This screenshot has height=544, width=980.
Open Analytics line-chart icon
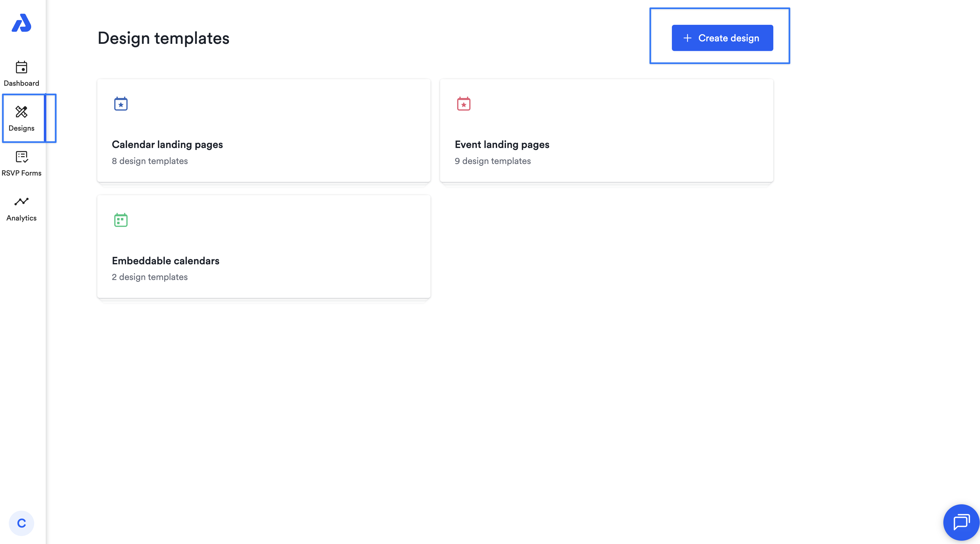coord(21,202)
